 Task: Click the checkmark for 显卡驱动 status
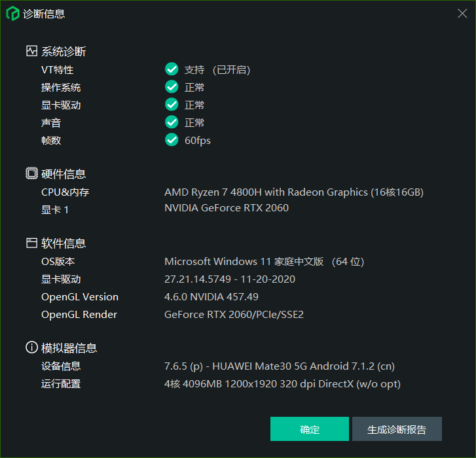tap(172, 104)
